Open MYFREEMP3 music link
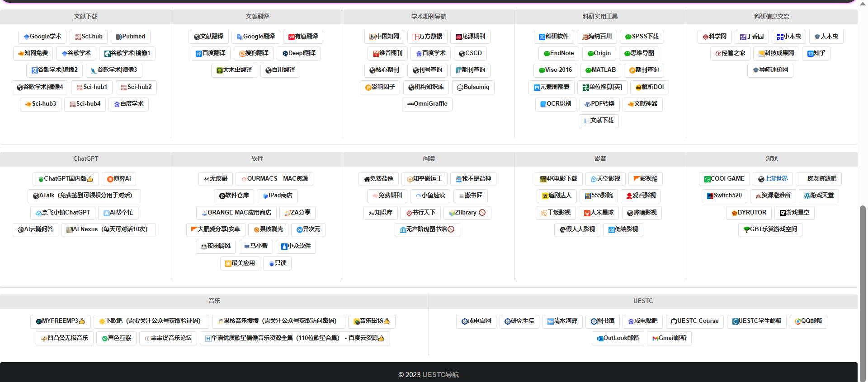 click(x=61, y=321)
